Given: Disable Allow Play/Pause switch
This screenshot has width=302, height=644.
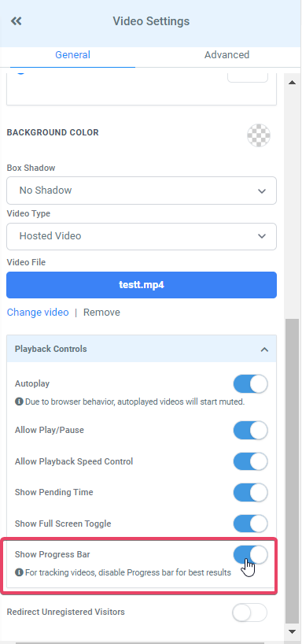Looking at the screenshot, I should click(x=250, y=431).
